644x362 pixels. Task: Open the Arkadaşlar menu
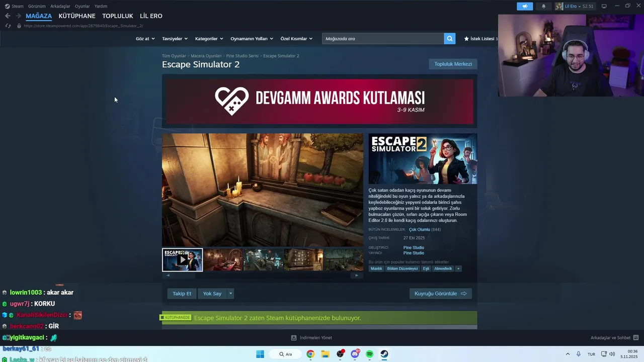click(60, 6)
